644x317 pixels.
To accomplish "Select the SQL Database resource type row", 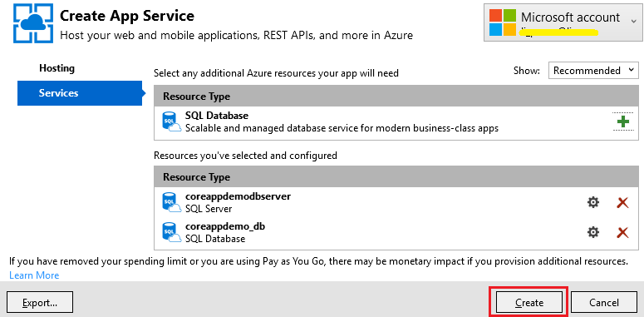I will click(396, 122).
